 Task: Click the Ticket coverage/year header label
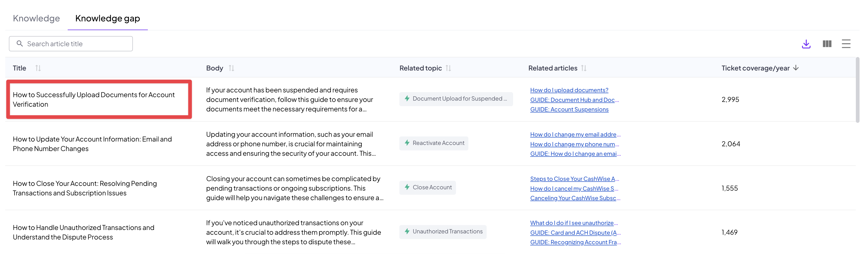[755, 68]
